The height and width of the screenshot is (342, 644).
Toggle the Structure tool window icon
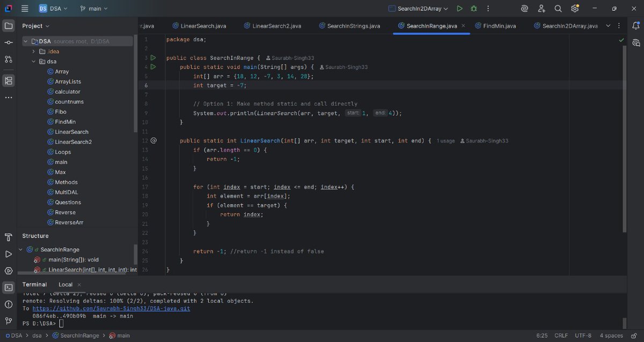[9, 80]
